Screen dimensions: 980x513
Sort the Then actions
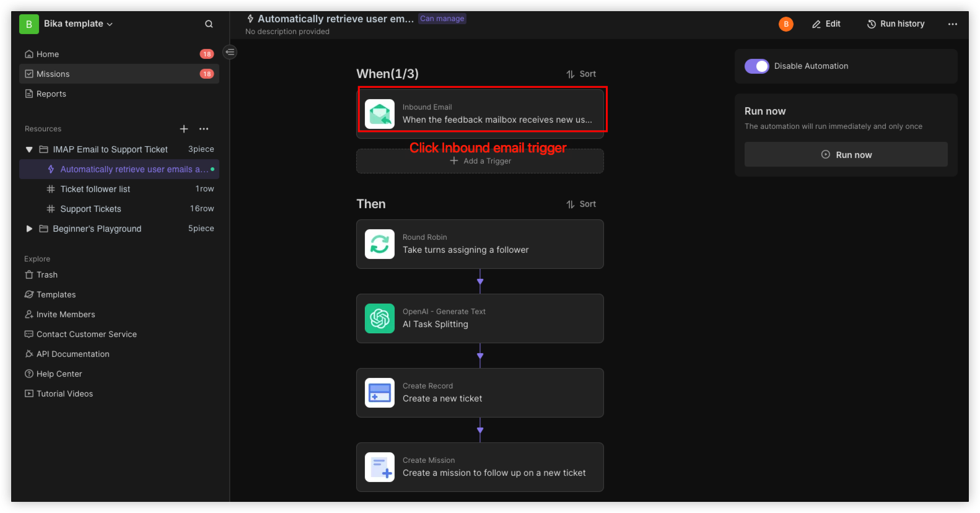581,204
